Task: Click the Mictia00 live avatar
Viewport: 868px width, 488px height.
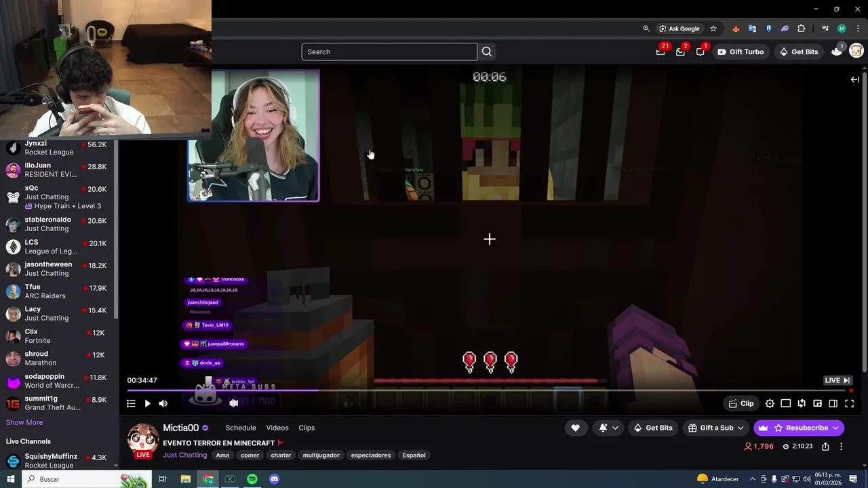Action: click(143, 441)
